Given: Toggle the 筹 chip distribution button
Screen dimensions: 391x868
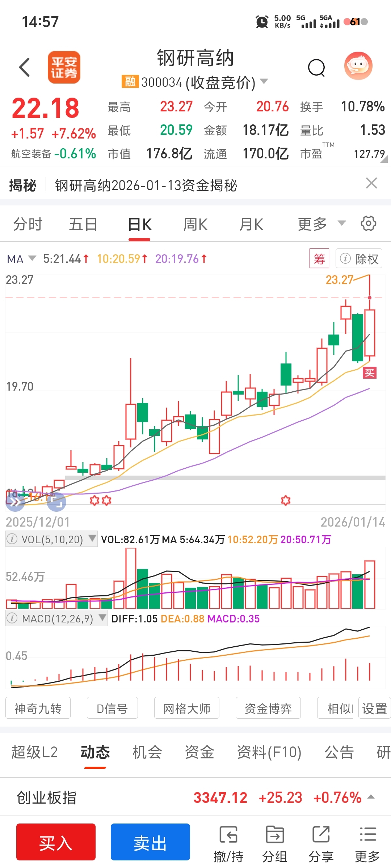Looking at the screenshot, I should (319, 258).
